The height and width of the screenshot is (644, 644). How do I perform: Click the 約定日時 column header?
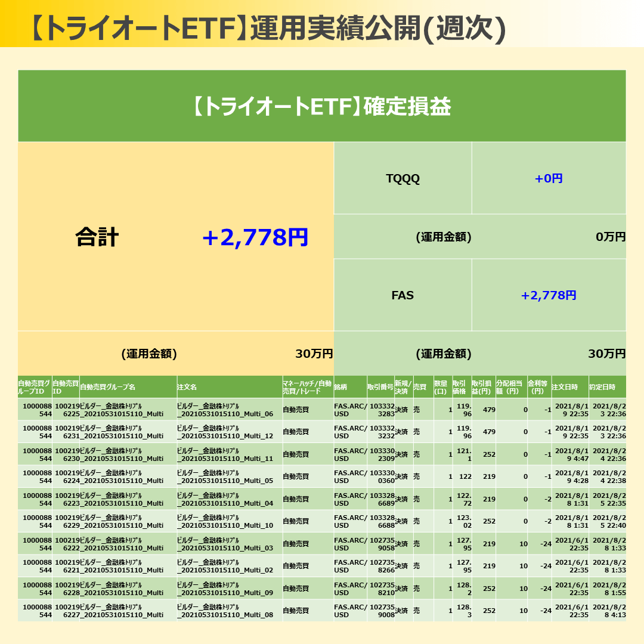[602, 387]
